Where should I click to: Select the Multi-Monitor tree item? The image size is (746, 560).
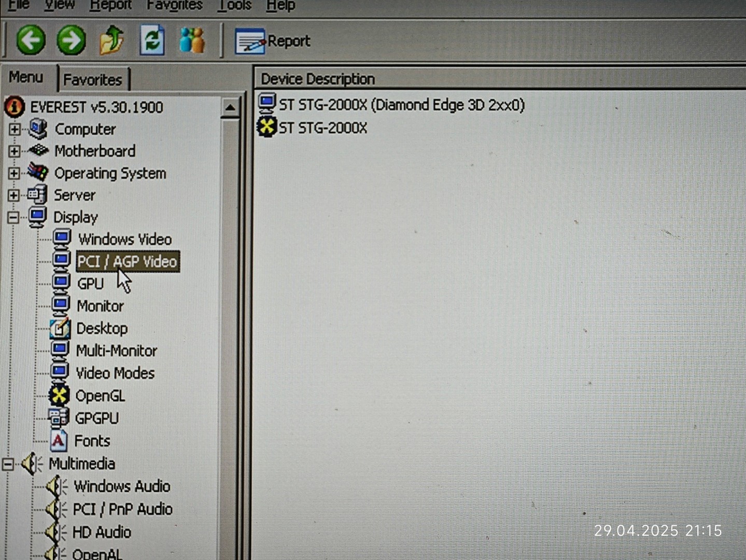tap(116, 351)
